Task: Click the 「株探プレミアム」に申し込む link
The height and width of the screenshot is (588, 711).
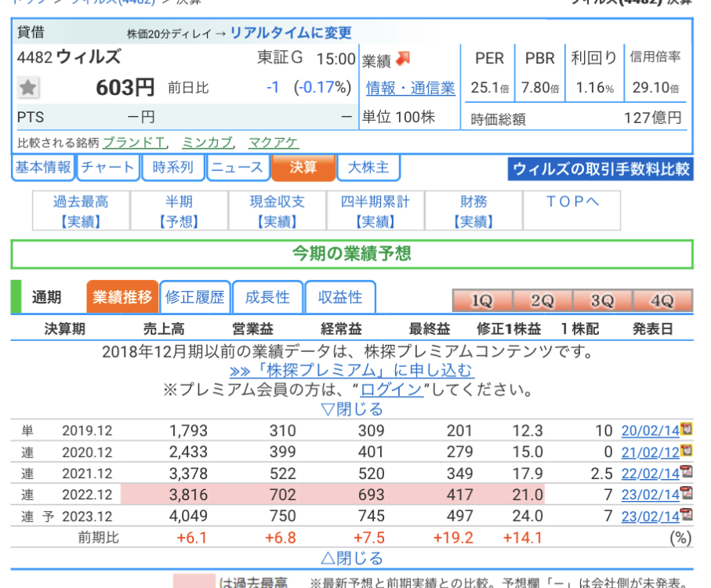Action: (x=352, y=371)
